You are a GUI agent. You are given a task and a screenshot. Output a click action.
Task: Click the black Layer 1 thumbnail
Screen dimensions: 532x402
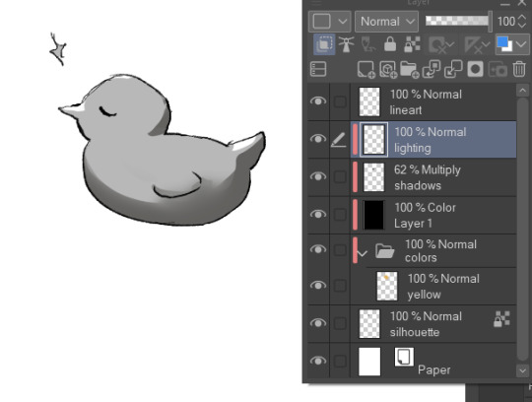point(373,215)
